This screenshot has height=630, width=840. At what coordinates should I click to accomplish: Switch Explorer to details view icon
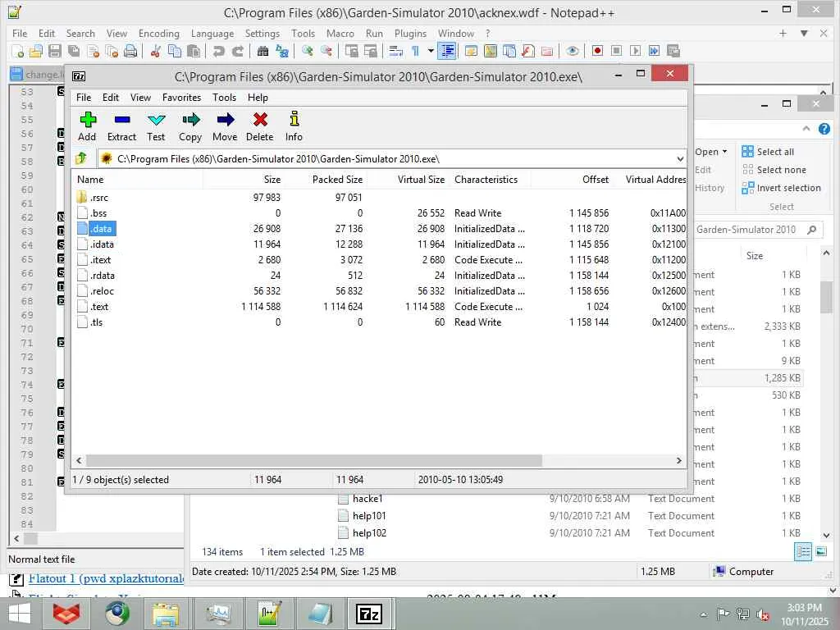pos(802,551)
